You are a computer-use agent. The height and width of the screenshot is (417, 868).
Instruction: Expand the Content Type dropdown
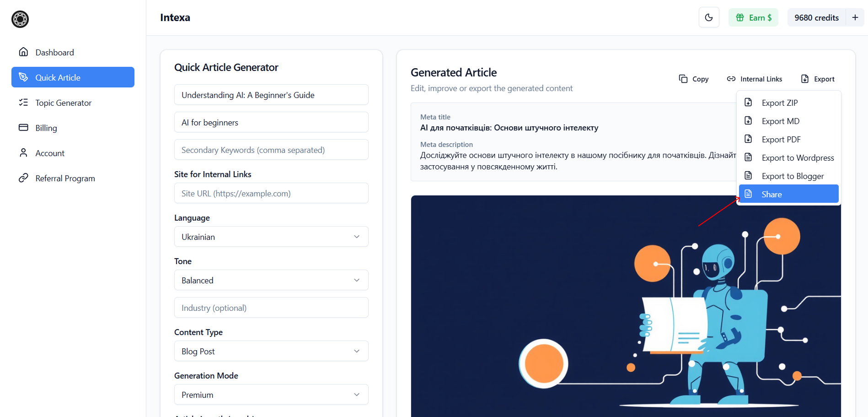[271, 351]
